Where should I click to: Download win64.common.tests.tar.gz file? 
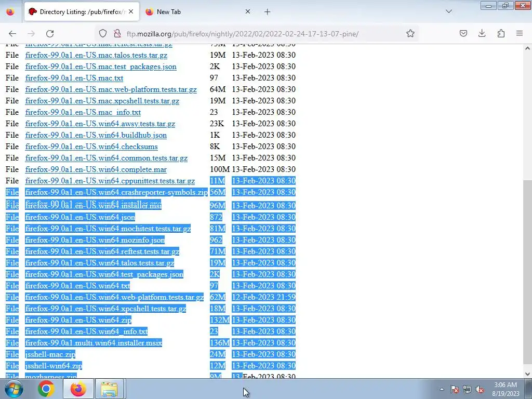(106, 158)
